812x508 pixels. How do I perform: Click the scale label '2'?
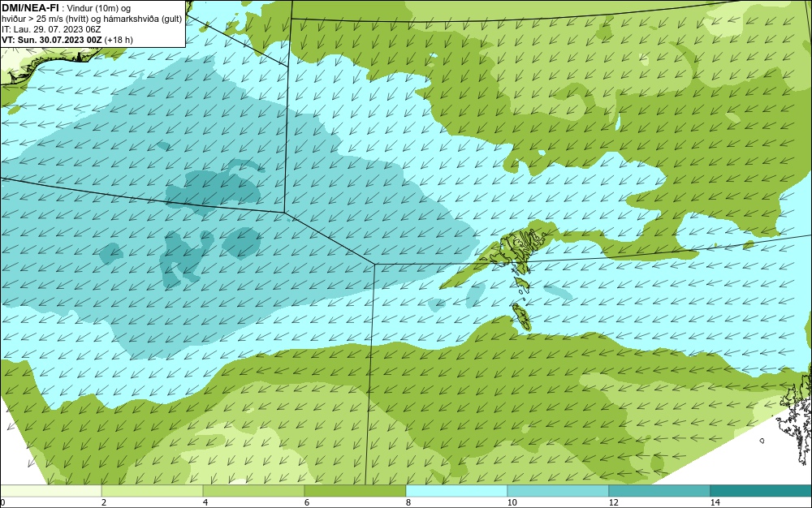(x=104, y=503)
